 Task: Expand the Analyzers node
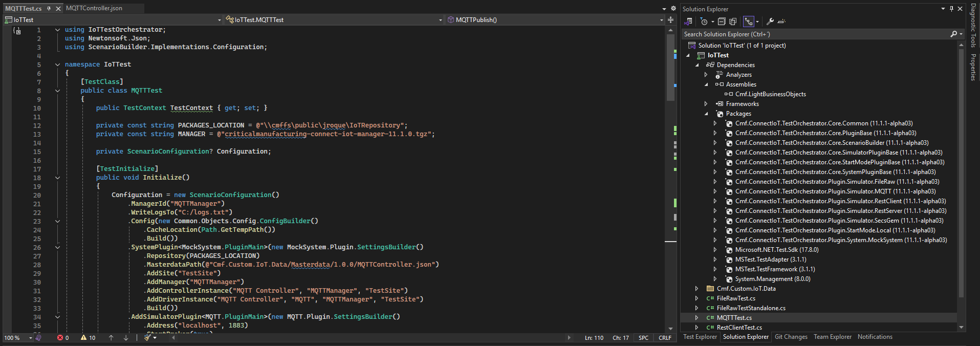pyautogui.click(x=706, y=75)
